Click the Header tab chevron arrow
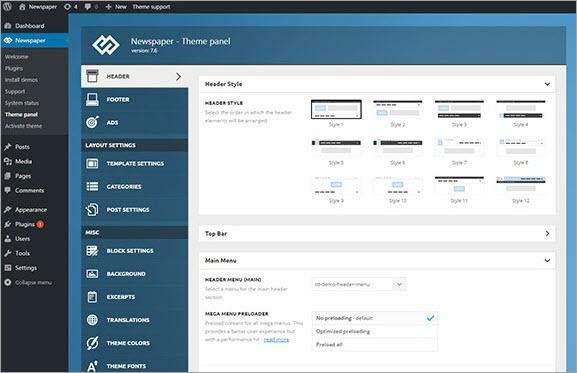577x373 pixels. [178, 77]
